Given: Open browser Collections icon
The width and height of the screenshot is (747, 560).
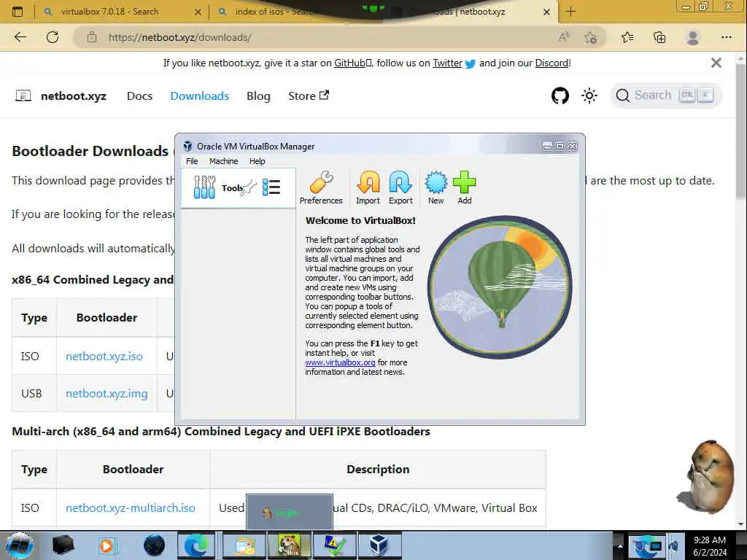Looking at the screenshot, I should (659, 37).
